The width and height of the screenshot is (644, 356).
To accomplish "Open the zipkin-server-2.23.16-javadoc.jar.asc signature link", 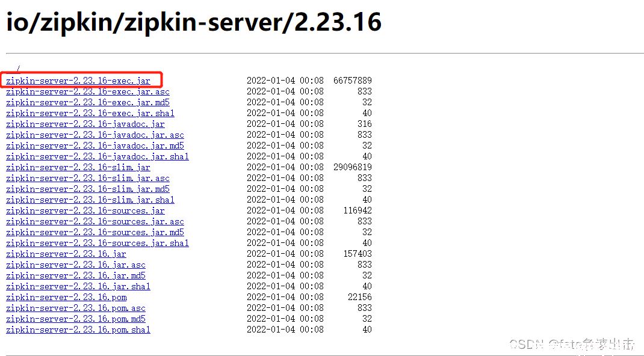I will click(x=95, y=135).
